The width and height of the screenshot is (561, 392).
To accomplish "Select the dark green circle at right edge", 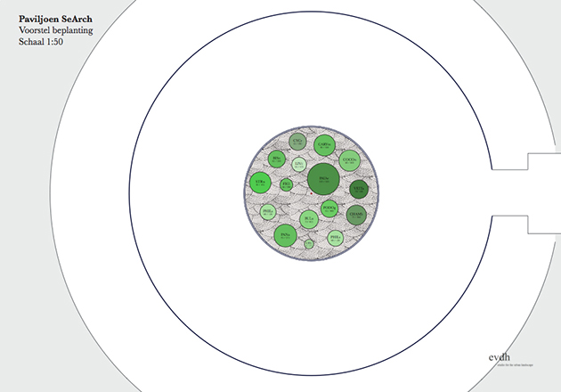I will coord(359,189).
